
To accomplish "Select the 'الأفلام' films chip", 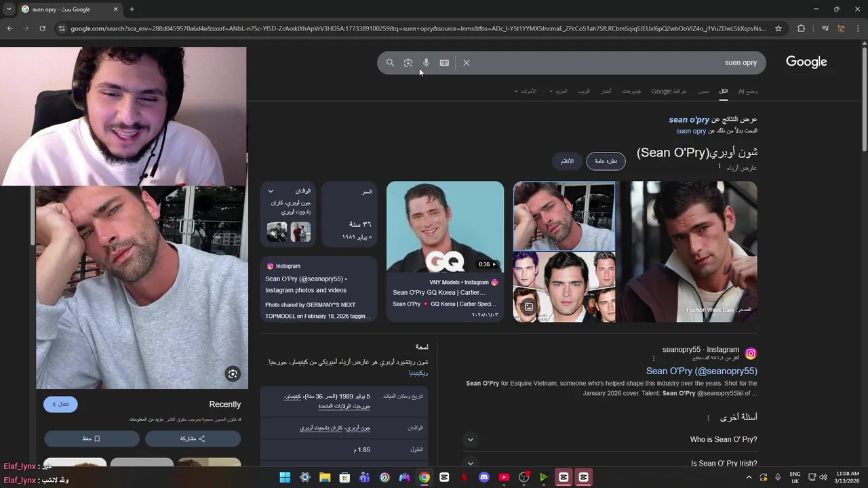I will coord(567,161).
